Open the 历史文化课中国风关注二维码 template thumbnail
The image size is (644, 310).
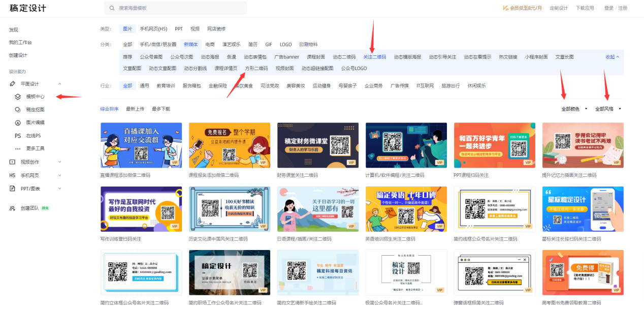(230, 209)
